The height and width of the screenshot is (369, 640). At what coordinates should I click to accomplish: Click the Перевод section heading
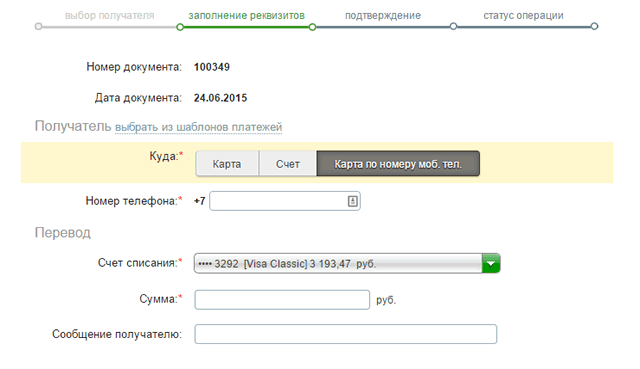62,232
